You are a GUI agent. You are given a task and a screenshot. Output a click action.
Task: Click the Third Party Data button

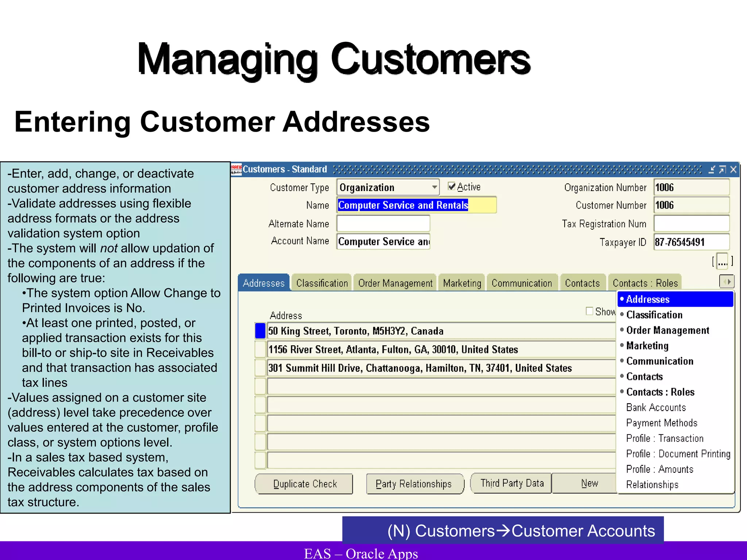coord(511,483)
